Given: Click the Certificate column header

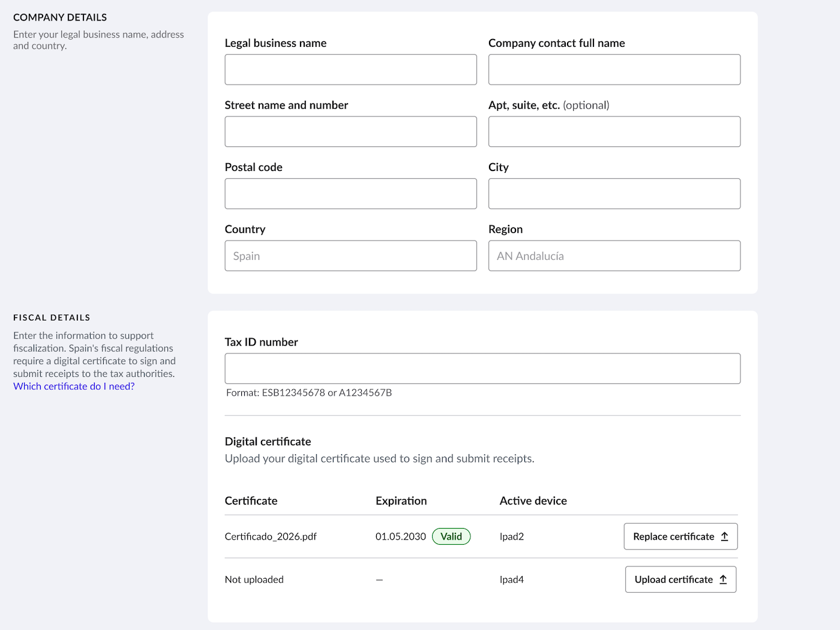Looking at the screenshot, I should (251, 501).
